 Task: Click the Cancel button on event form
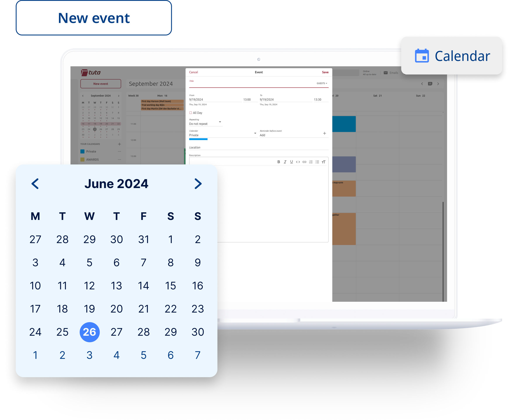point(194,72)
